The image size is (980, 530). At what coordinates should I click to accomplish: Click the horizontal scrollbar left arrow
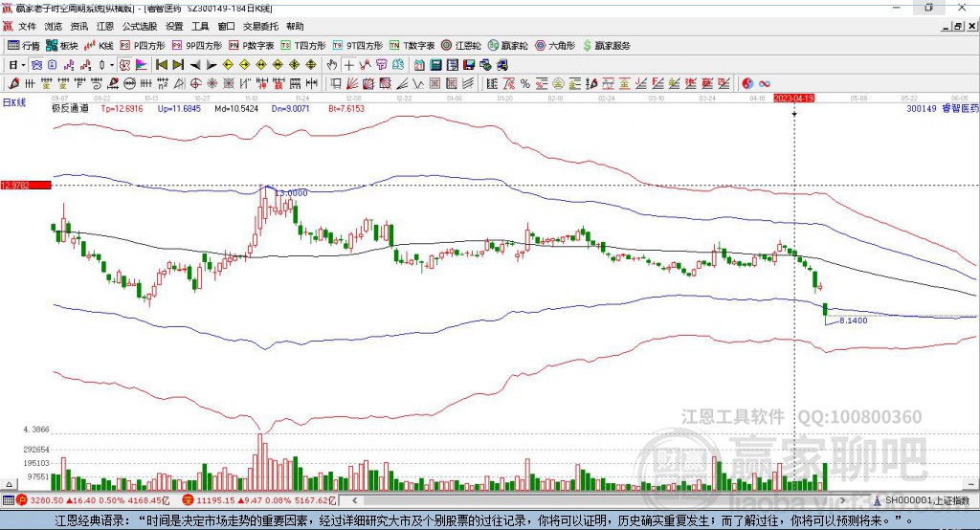tap(355, 500)
